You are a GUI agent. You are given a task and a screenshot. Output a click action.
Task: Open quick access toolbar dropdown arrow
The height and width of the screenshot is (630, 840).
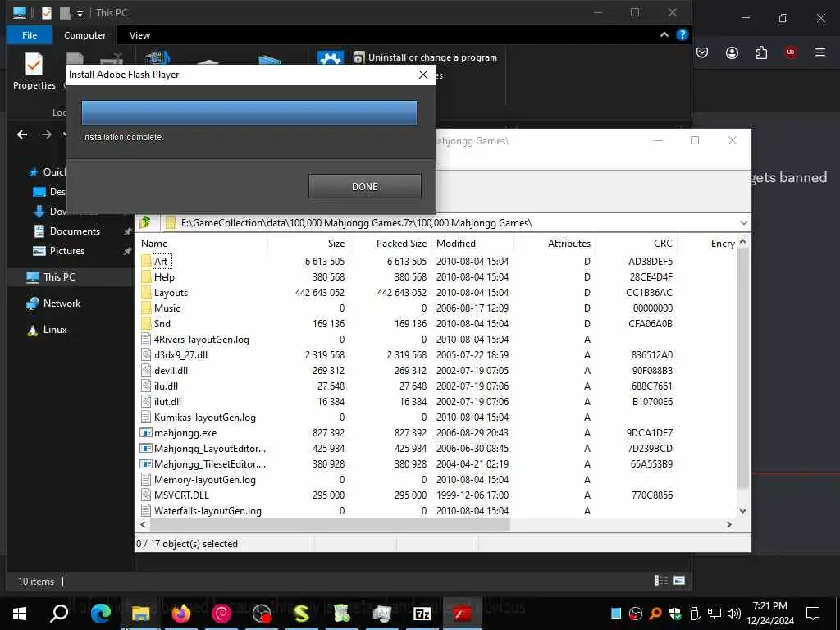click(80, 13)
